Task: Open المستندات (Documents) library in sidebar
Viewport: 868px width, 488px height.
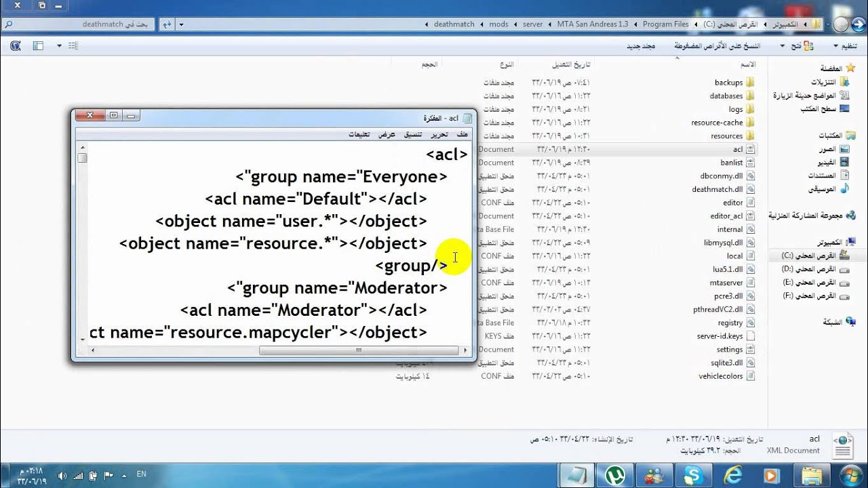Action: click(x=829, y=176)
